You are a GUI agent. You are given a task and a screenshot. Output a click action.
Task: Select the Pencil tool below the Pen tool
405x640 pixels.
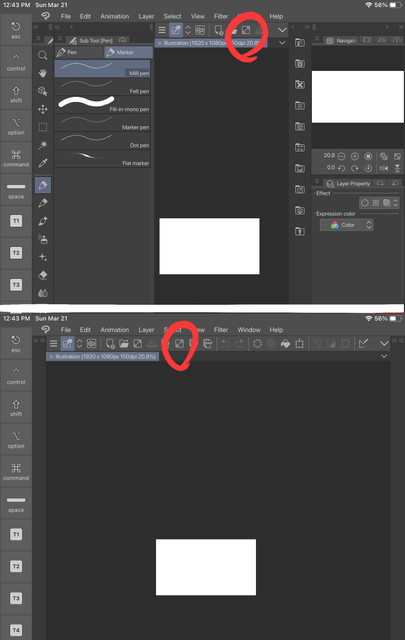point(42,203)
